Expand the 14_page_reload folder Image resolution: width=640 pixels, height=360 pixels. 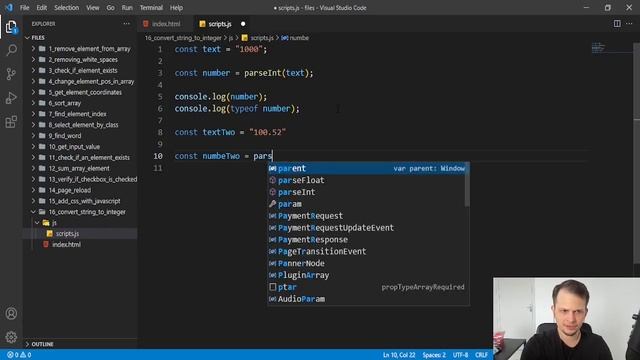tap(80, 190)
